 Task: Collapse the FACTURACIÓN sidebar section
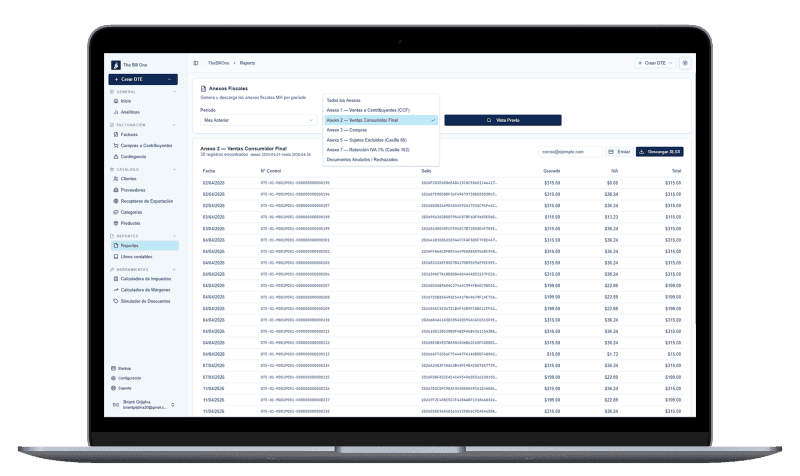[x=174, y=126]
